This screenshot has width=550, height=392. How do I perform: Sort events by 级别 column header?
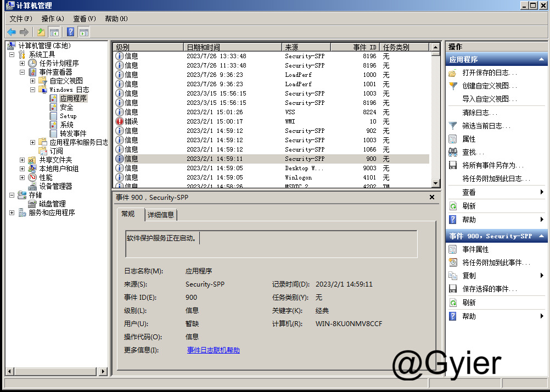pyautogui.click(x=148, y=47)
